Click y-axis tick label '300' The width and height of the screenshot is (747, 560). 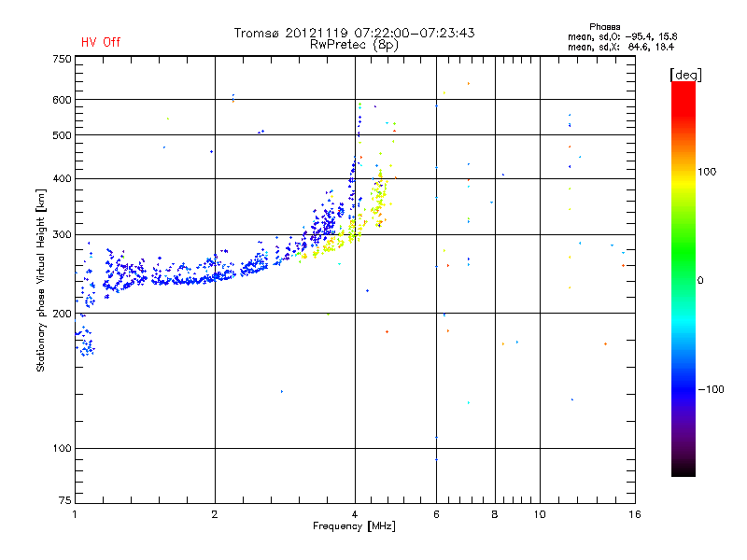[62, 235]
